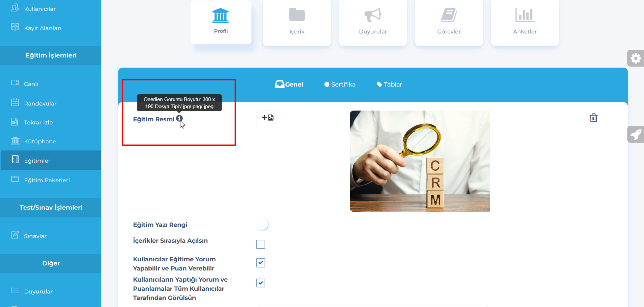Switch to the Duyurular card tab
The image size is (644, 307).
tap(373, 23)
